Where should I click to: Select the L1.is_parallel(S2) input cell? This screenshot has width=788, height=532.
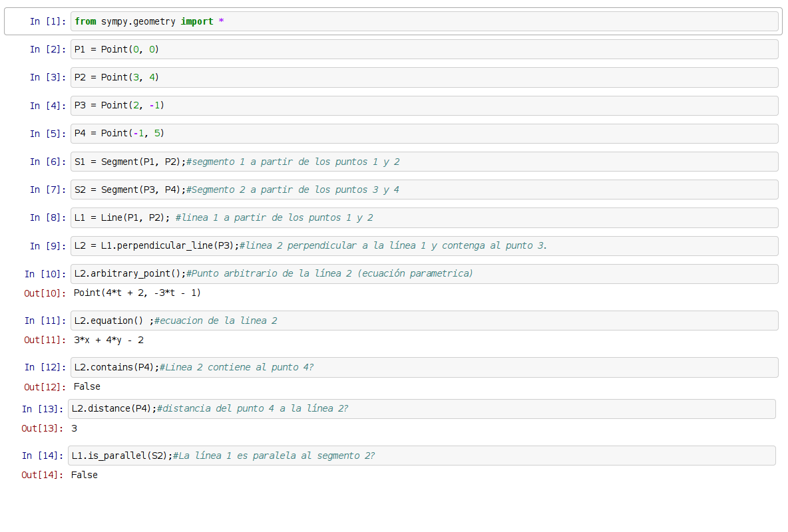coord(422,456)
